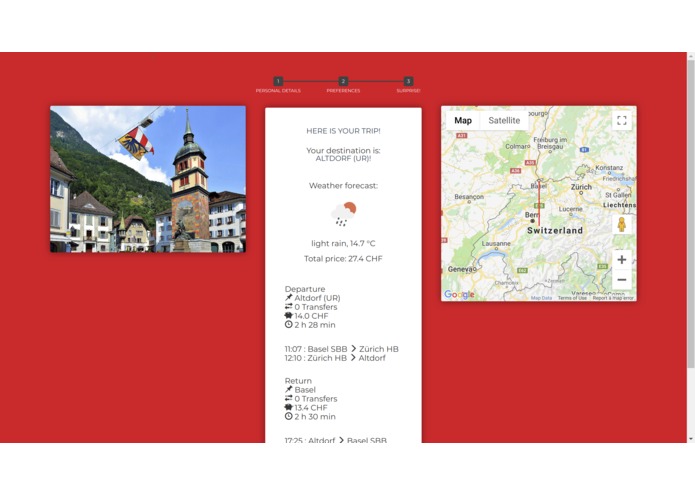Screen dimensions: 695x494
Task: Zoom out on the map
Action: tap(622, 280)
